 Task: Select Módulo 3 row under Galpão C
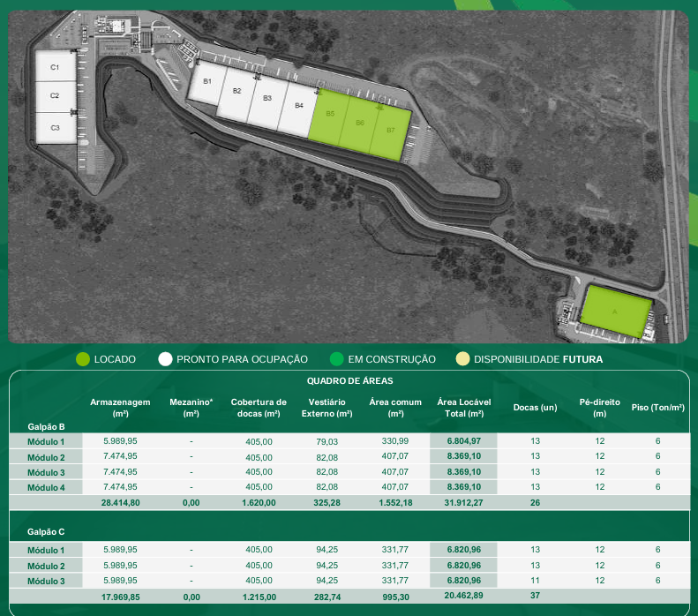(x=46, y=580)
